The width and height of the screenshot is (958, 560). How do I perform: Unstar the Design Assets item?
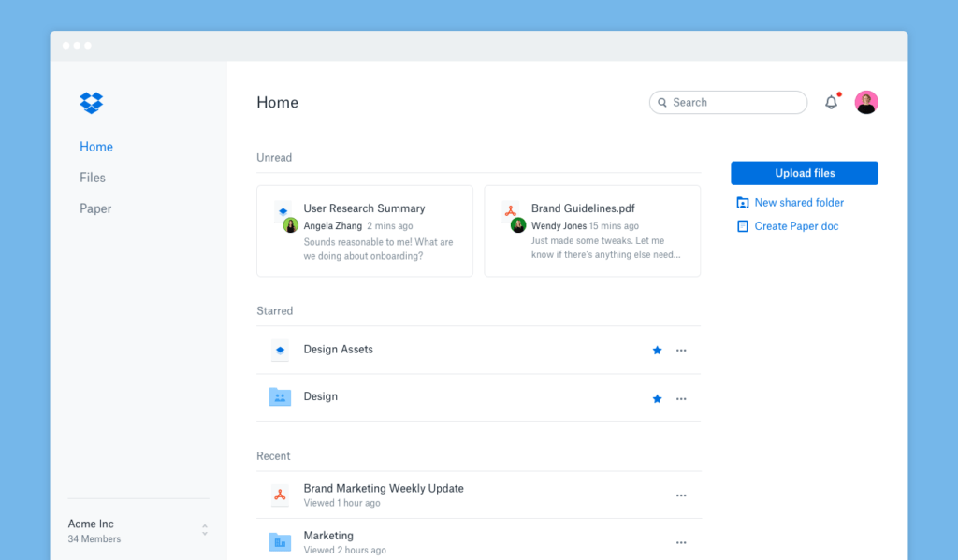657,351
